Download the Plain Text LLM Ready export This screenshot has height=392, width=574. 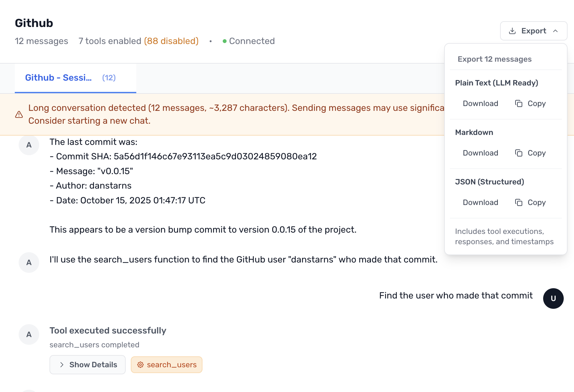480,103
